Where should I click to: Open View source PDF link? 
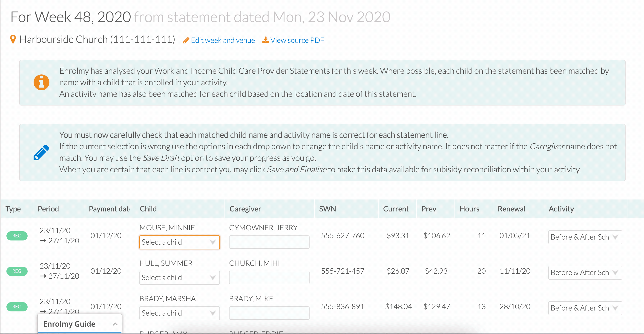pos(297,40)
